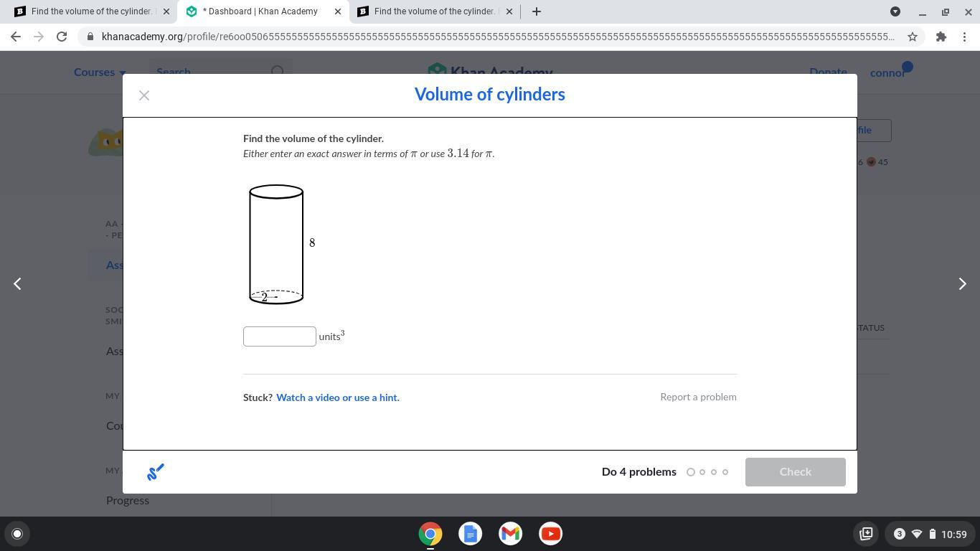Expand the Courses dropdown menu

point(100,72)
